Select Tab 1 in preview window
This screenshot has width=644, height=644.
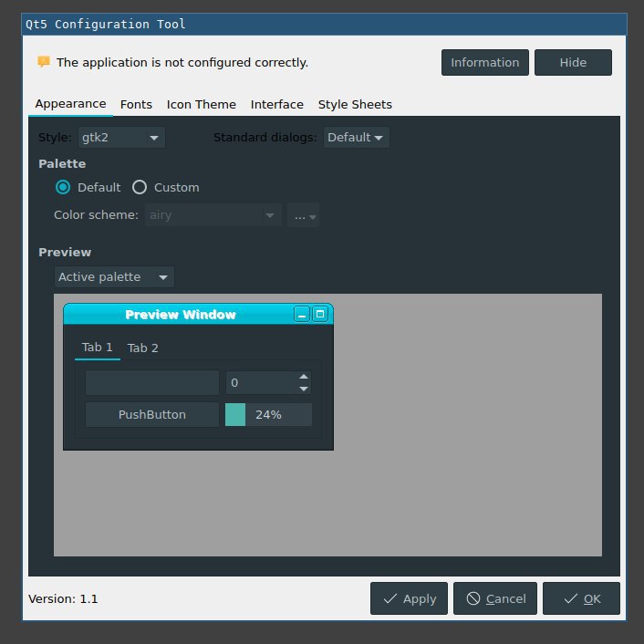tap(98, 348)
